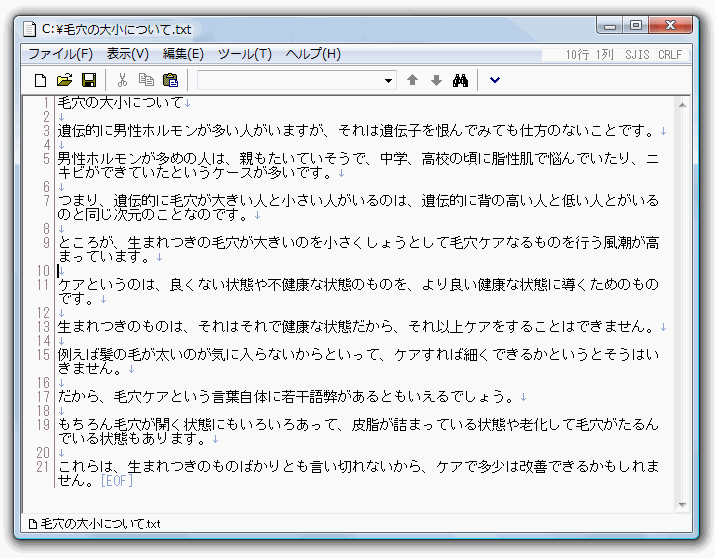The image size is (715, 558).
Task: Click line 3 text starting 遺伝的に男性ホルモン
Action: [x=357, y=131]
